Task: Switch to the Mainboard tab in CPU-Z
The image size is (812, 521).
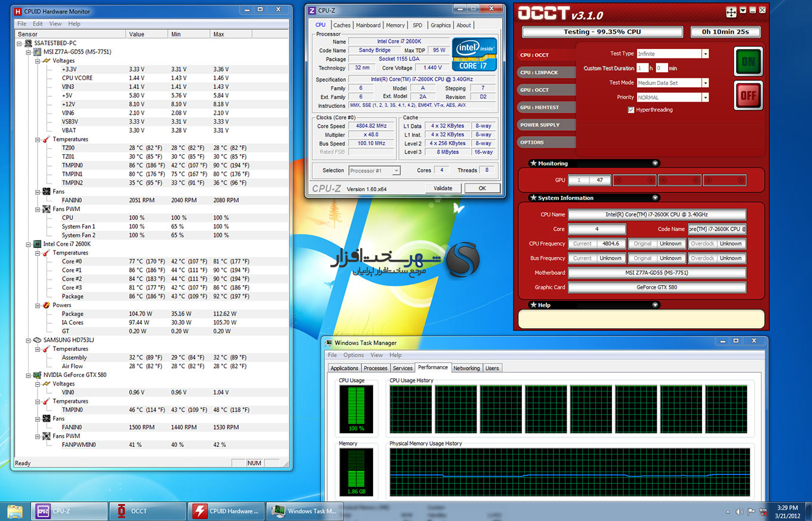Action: click(x=368, y=25)
